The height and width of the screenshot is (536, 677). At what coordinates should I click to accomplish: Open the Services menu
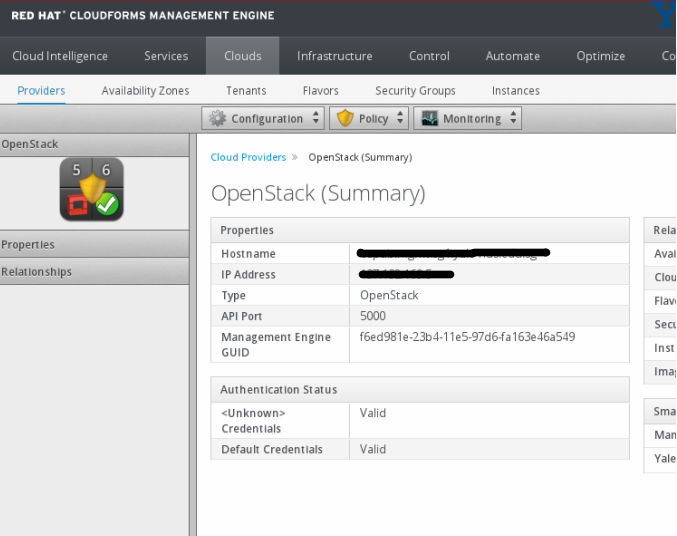[x=166, y=56]
